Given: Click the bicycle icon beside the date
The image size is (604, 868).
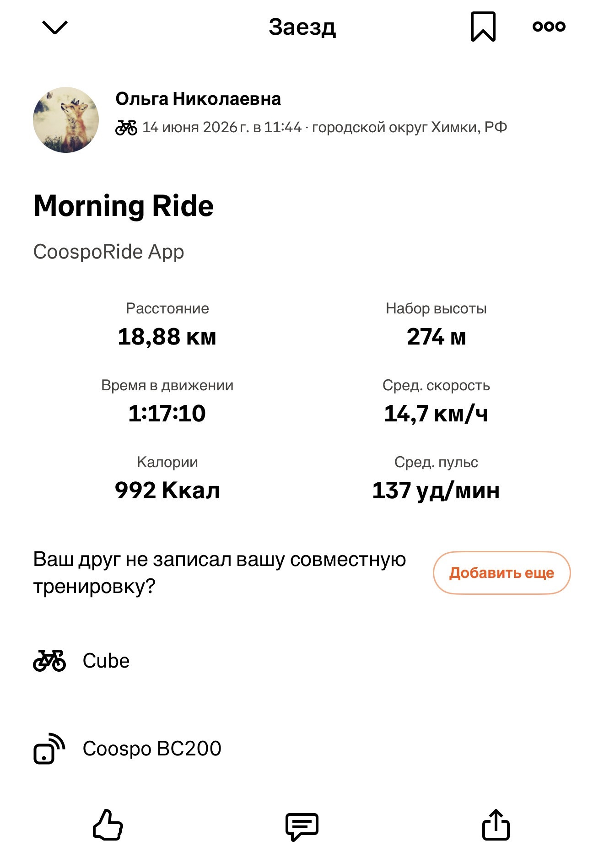Looking at the screenshot, I should coord(126,128).
